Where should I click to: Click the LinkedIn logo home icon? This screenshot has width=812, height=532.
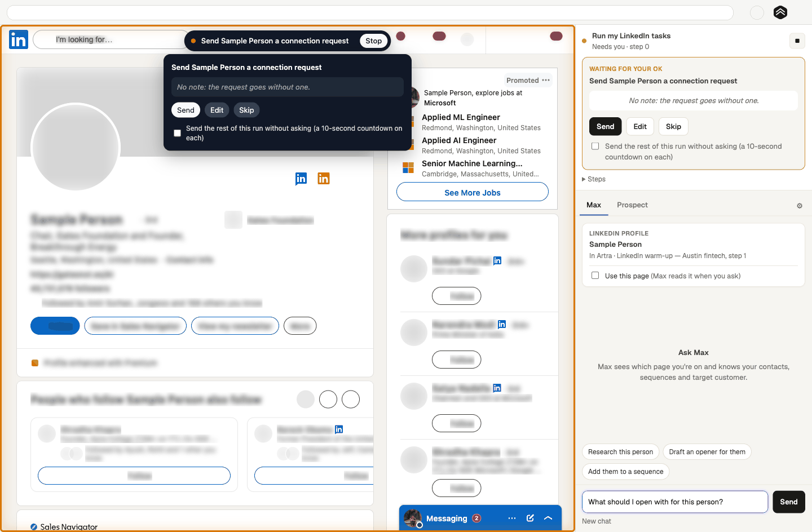click(19, 39)
